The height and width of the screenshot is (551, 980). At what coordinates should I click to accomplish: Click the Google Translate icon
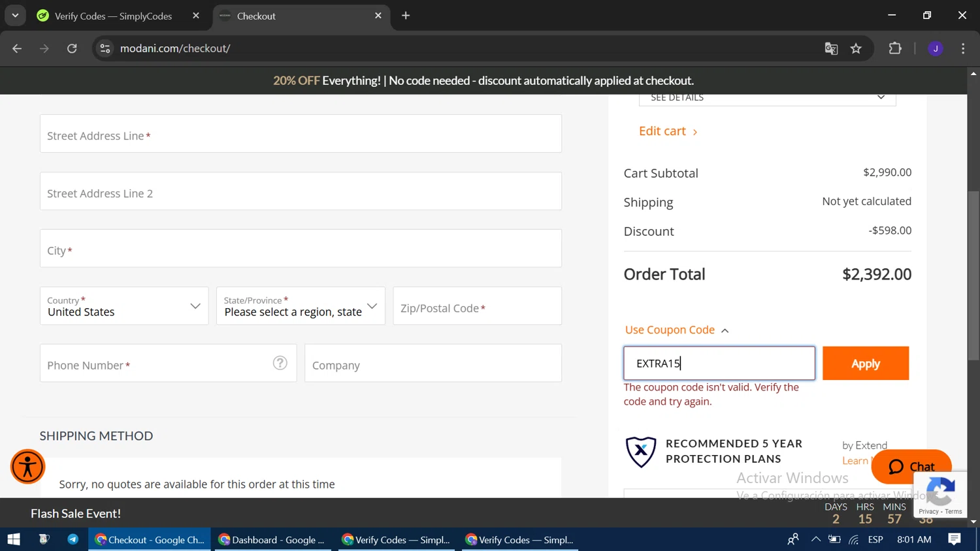pyautogui.click(x=831, y=48)
